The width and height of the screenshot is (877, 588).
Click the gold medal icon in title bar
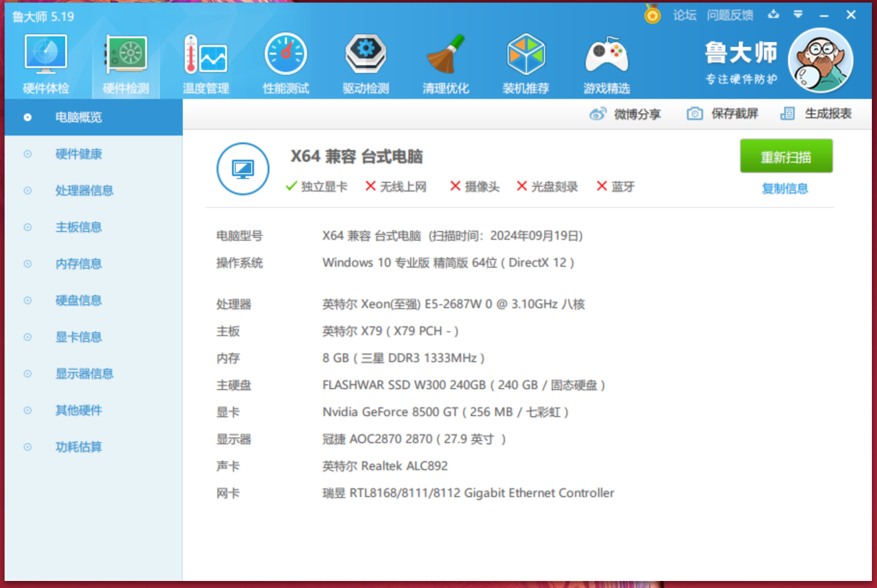point(652,14)
